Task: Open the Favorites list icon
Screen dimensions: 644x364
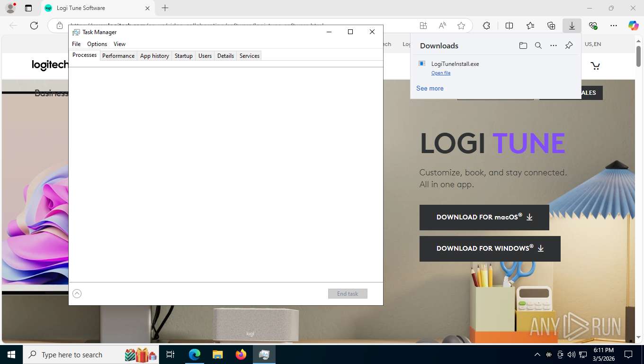Action: (x=530, y=26)
